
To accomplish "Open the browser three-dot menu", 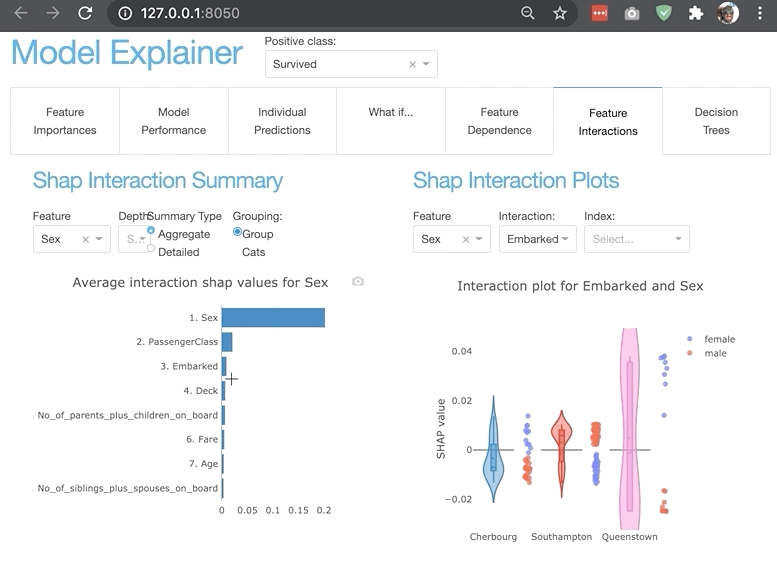I will tap(759, 13).
